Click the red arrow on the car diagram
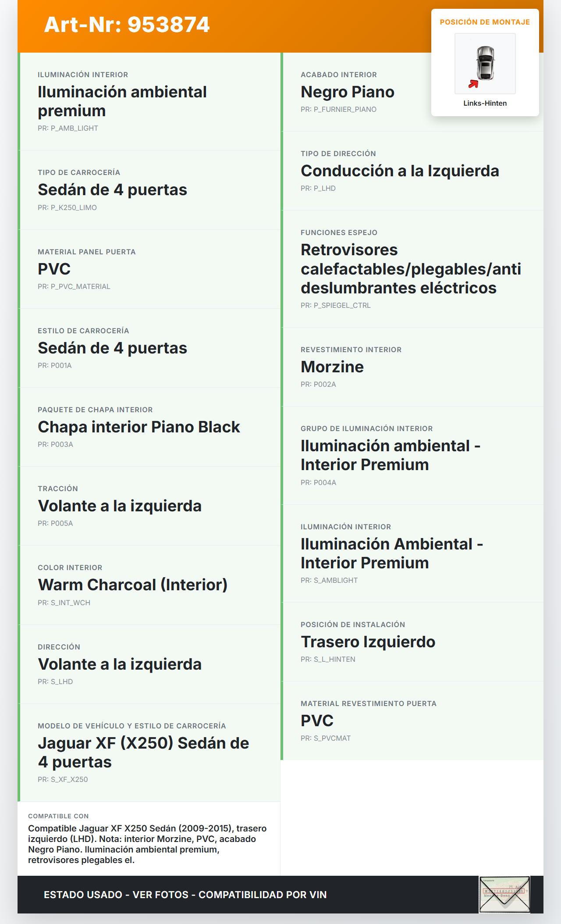 [x=473, y=84]
